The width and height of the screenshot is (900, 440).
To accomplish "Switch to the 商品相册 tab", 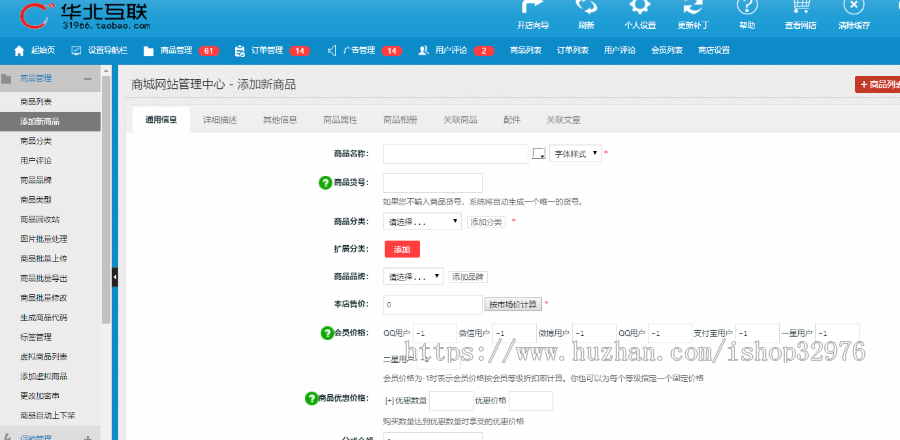I will [400, 120].
